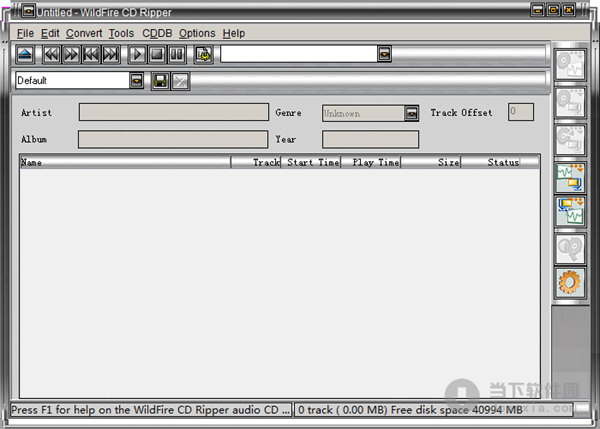Maximize the WildFire CD Ripper window
The height and width of the screenshot is (429, 600).
pyautogui.click(x=553, y=10)
